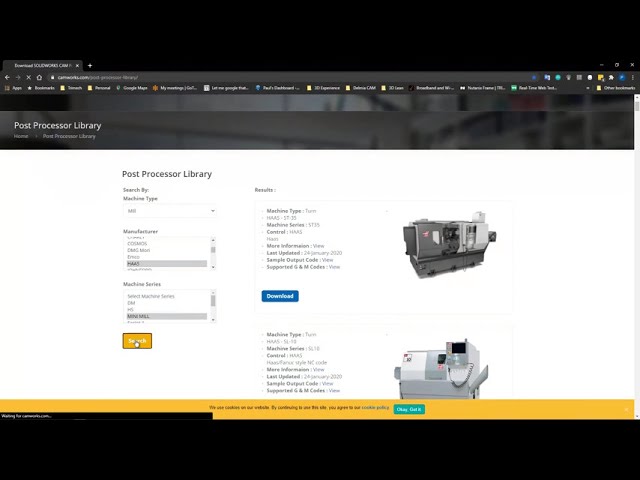The height and width of the screenshot is (480, 640).
Task: Select HAAS in Manufacturer list
Action: pos(167,264)
